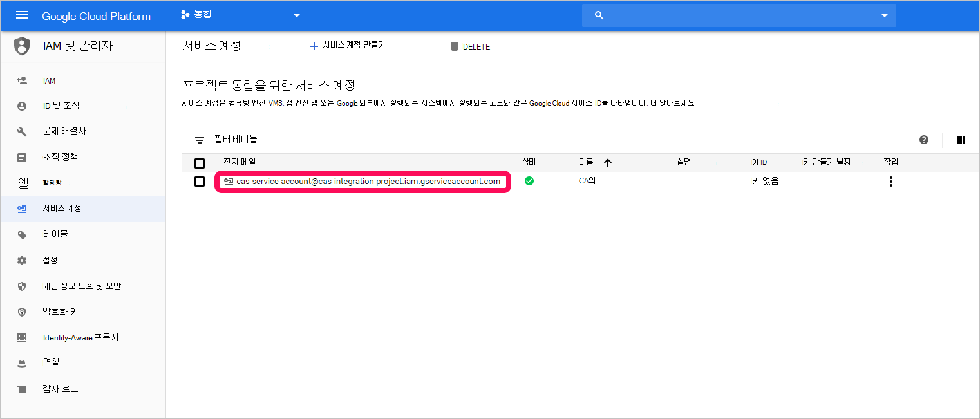Check the cas-service-account row checkbox

pyautogui.click(x=200, y=182)
